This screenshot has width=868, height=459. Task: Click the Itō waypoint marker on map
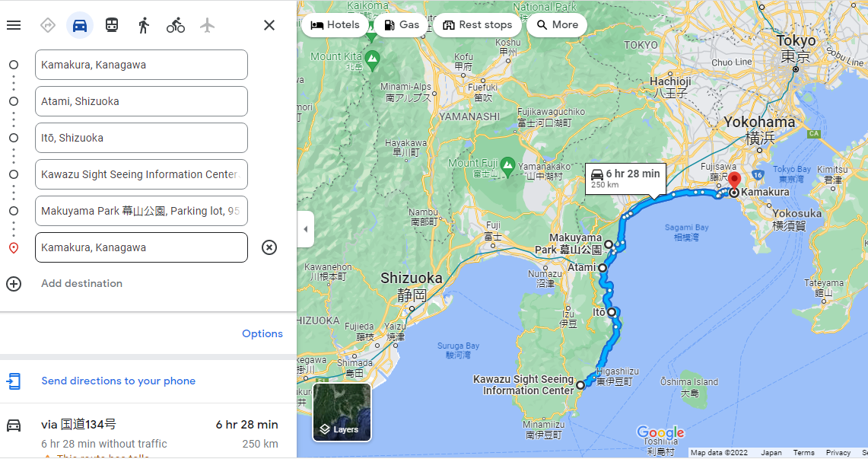click(612, 312)
